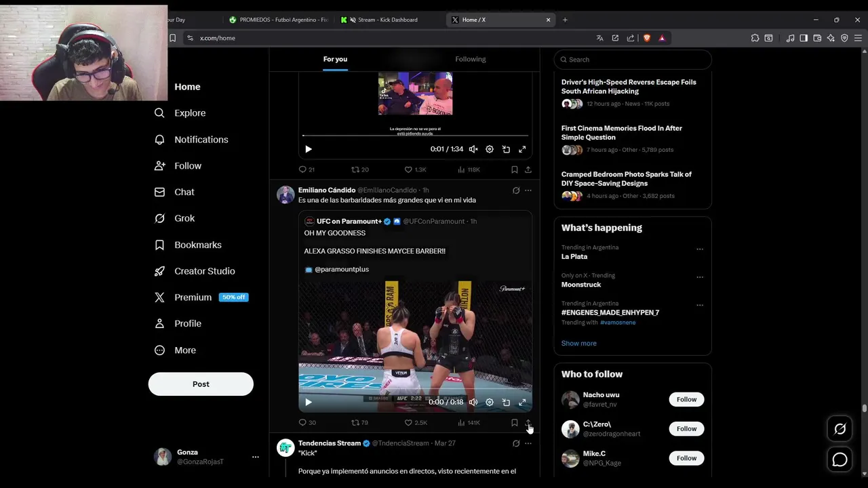
Task: Open more options for La Plata trend
Action: point(699,249)
